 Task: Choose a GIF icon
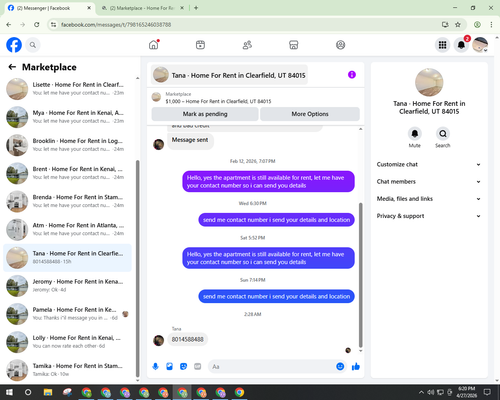pos(198,367)
